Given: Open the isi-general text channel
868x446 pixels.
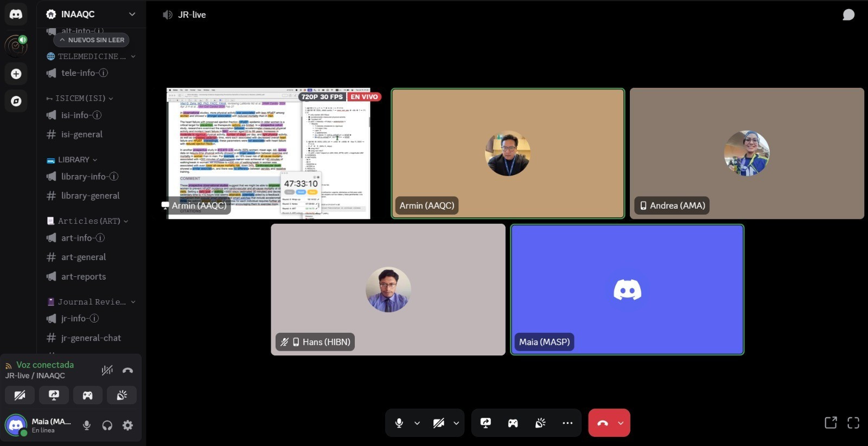Looking at the screenshot, I should click(x=81, y=134).
